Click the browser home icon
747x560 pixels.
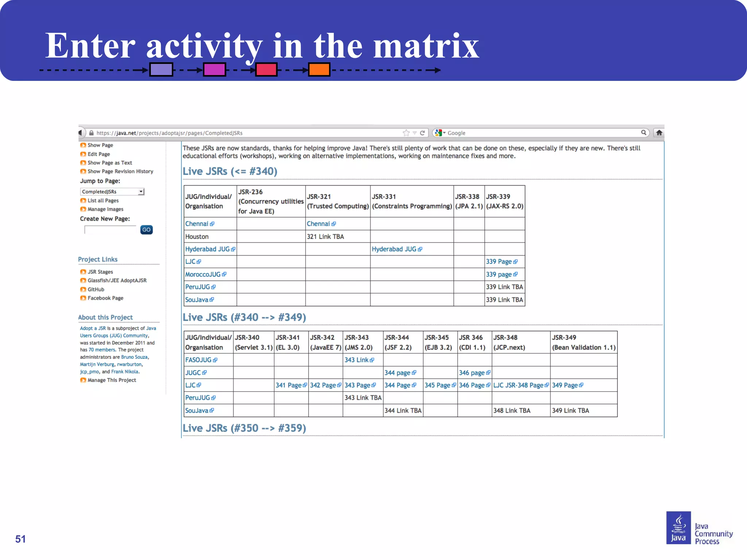659,133
